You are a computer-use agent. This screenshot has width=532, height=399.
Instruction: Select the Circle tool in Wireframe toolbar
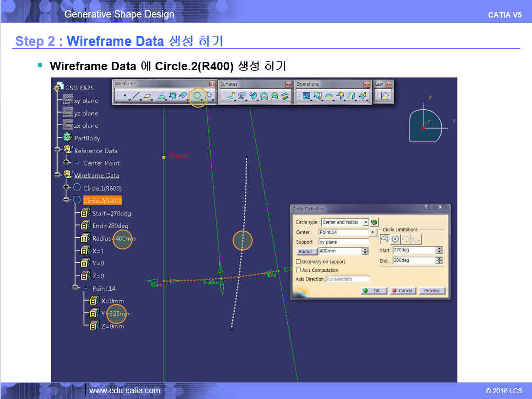(197, 96)
